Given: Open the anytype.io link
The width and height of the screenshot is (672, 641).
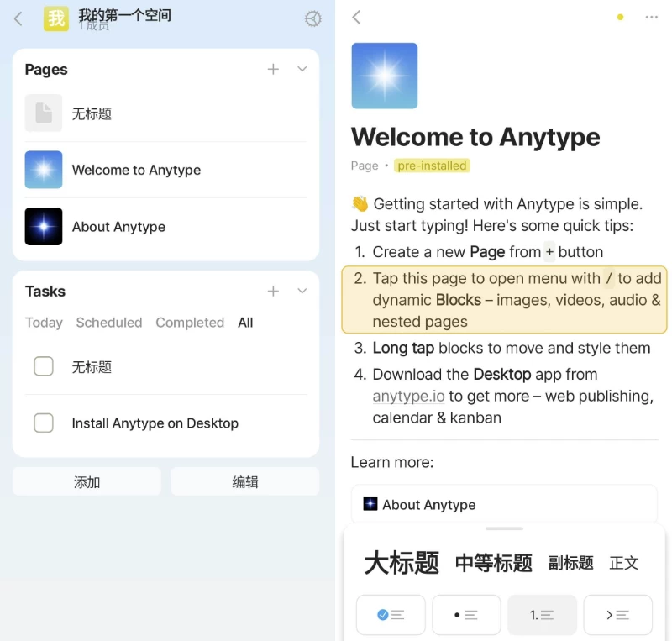Looking at the screenshot, I should pyautogui.click(x=408, y=396).
